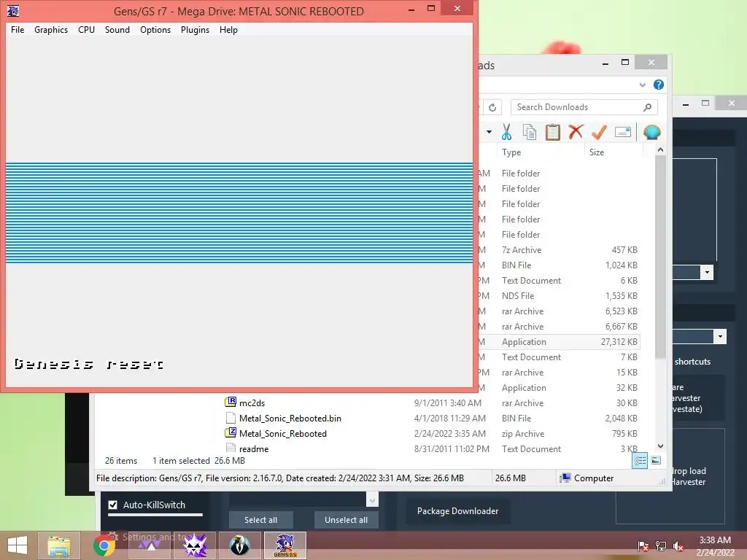Click Explorer scrollbar down arrow
This screenshot has height=560, width=747.
[660, 446]
